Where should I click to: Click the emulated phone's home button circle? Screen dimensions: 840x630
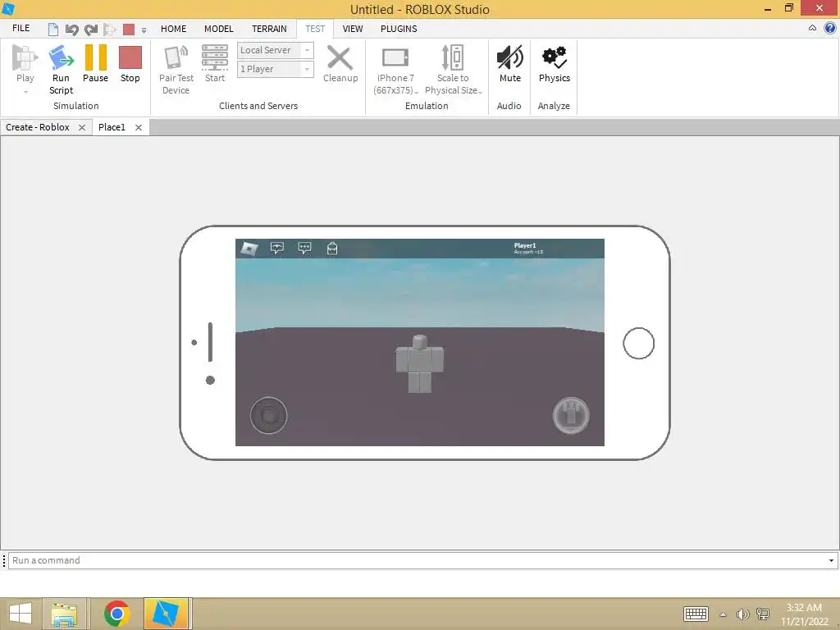click(x=638, y=344)
